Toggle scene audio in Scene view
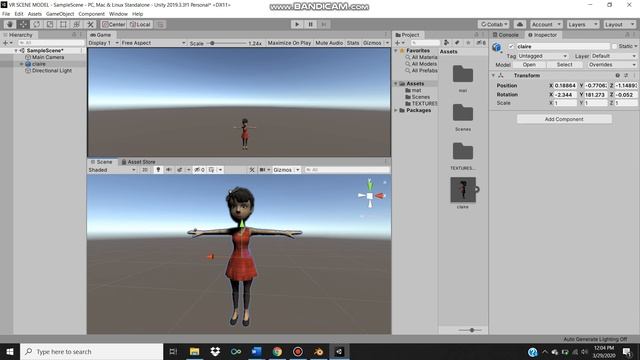 point(169,170)
